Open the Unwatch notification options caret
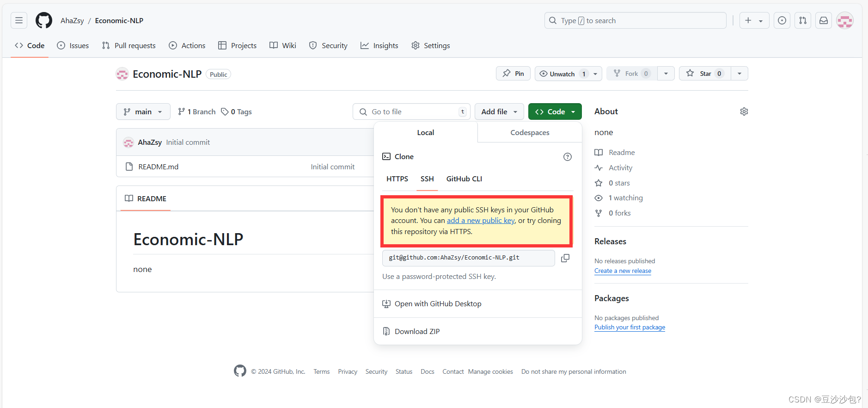 (x=596, y=74)
